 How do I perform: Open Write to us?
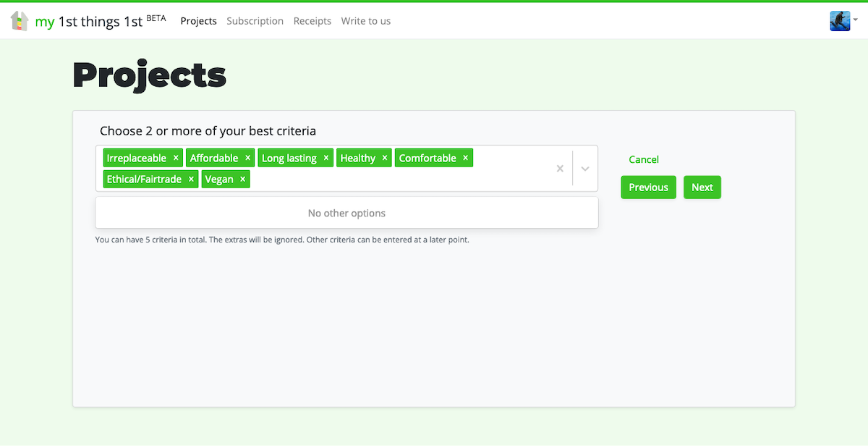pos(366,21)
